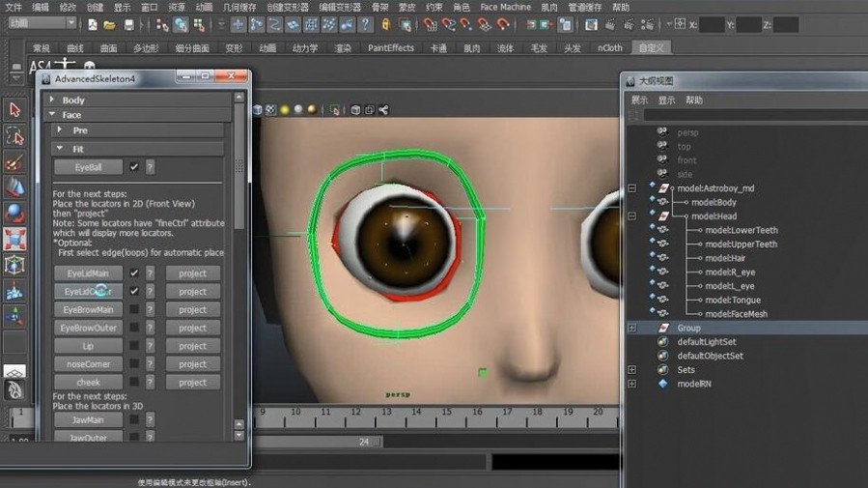Image resolution: width=868 pixels, height=488 pixels.
Task: Open the outliner 帮助 menu
Action: coord(693,100)
